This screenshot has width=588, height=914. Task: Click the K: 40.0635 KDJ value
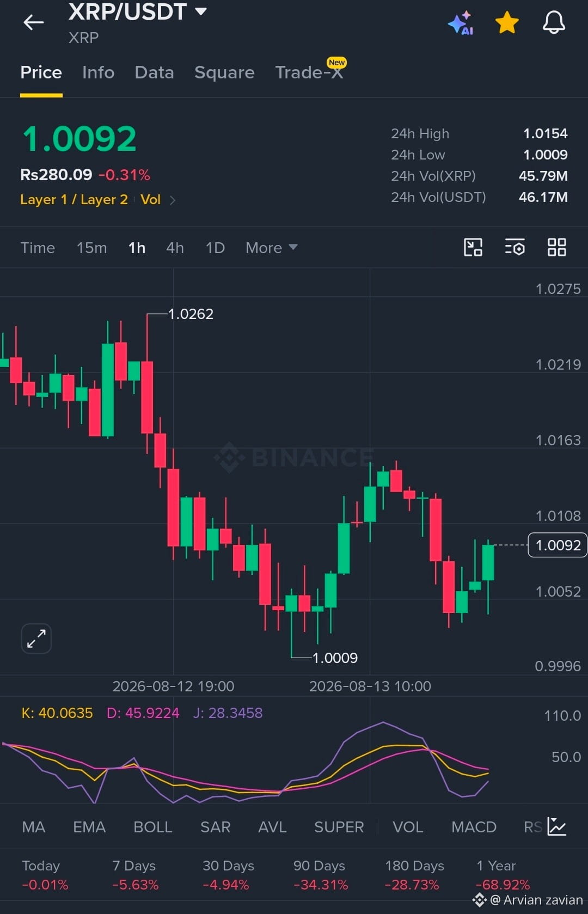(x=57, y=713)
